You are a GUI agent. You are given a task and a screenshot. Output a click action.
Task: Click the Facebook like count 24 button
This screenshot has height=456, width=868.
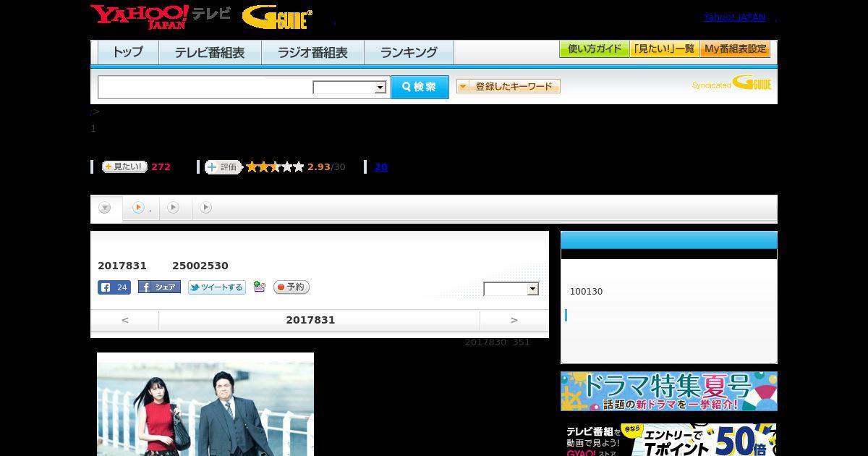click(x=114, y=287)
